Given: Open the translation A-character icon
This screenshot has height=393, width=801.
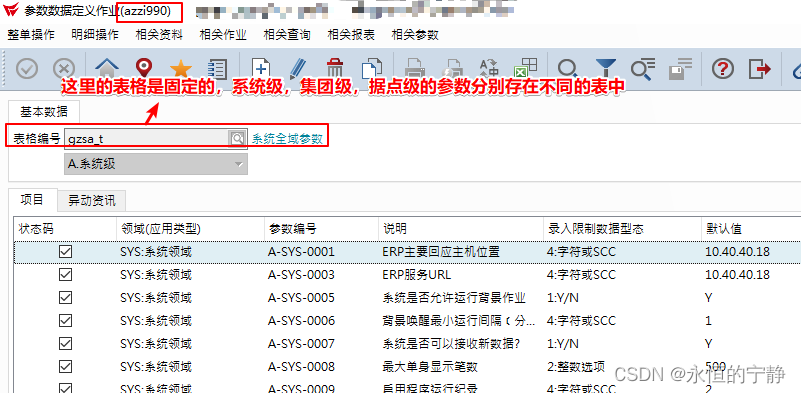Looking at the screenshot, I should [x=489, y=69].
